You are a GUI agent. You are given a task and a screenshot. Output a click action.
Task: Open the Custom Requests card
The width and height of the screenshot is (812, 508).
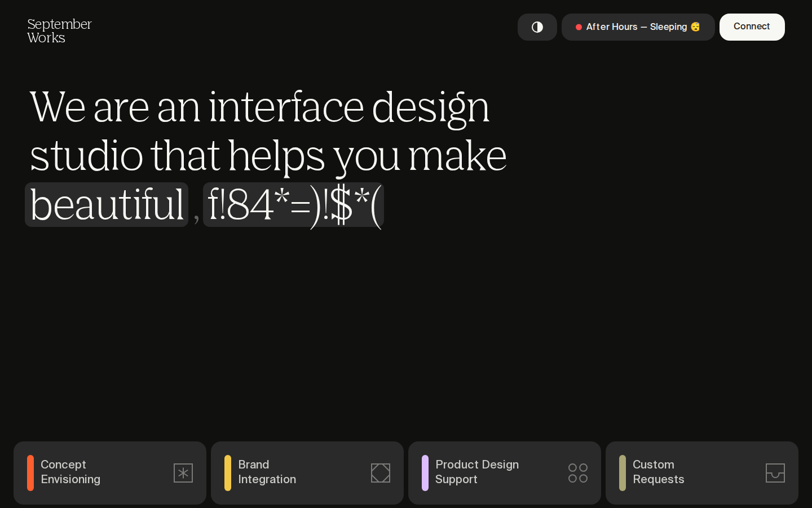702,473
